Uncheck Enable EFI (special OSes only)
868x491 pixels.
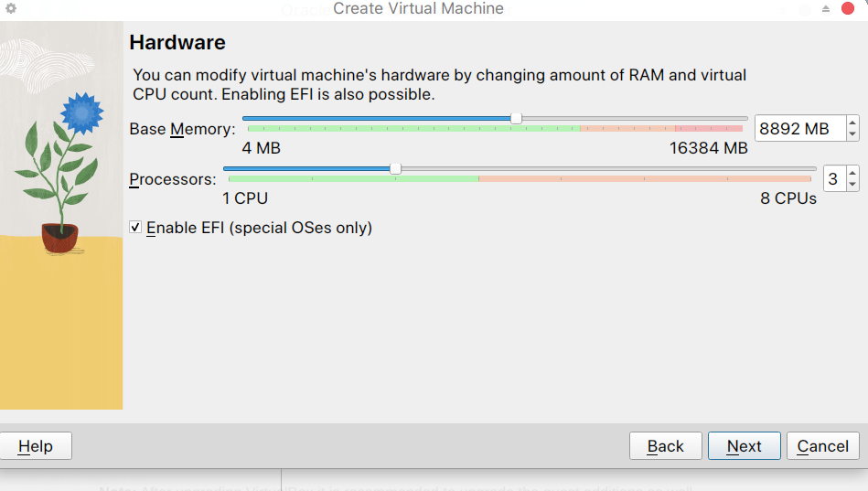click(135, 227)
